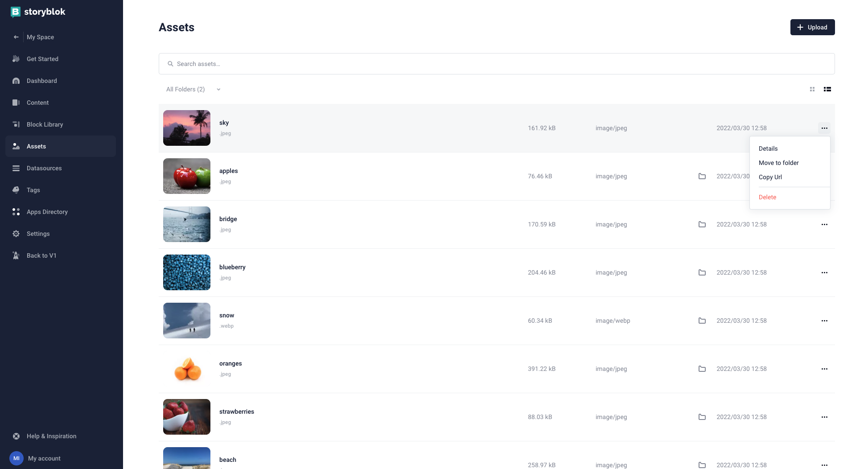Viewport: 868px width, 469px height.
Task: Click the snow image thumbnail
Action: (x=187, y=321)
